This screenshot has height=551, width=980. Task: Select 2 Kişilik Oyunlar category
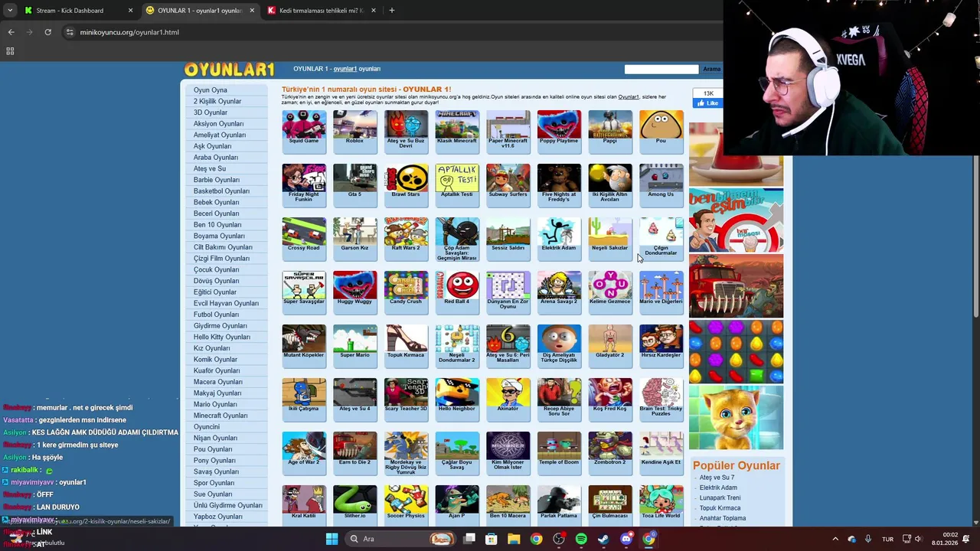pyautogui.click(x=217, y=101)
